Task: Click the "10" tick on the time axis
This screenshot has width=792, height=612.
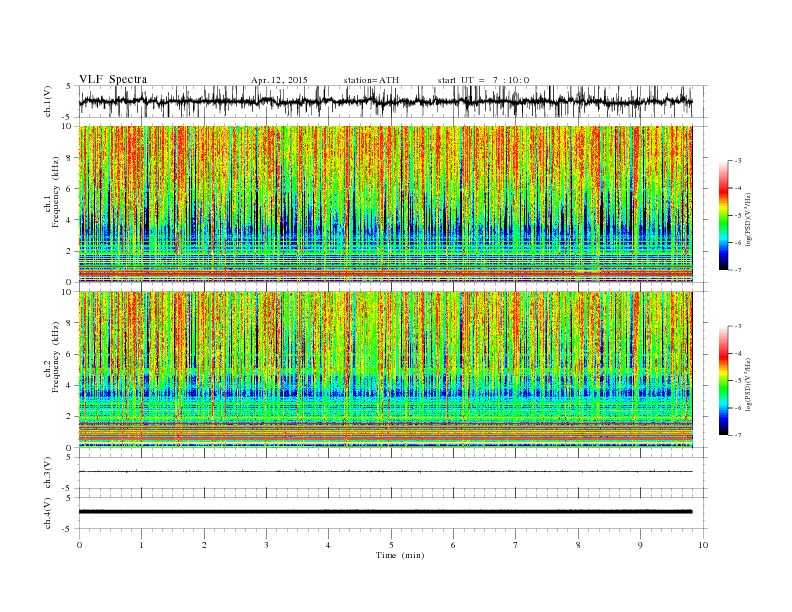Action: (x=703, y=545)
